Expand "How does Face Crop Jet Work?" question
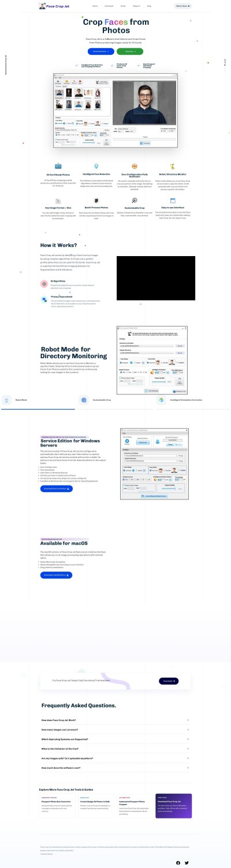Viewport: 231px width, 868px height. (x=115, y=720)
